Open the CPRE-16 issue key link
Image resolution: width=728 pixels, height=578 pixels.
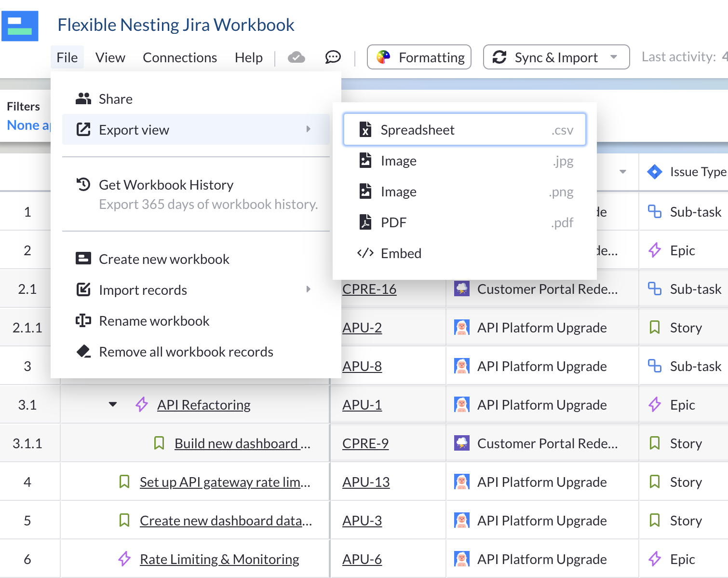[x=369, y=289]
